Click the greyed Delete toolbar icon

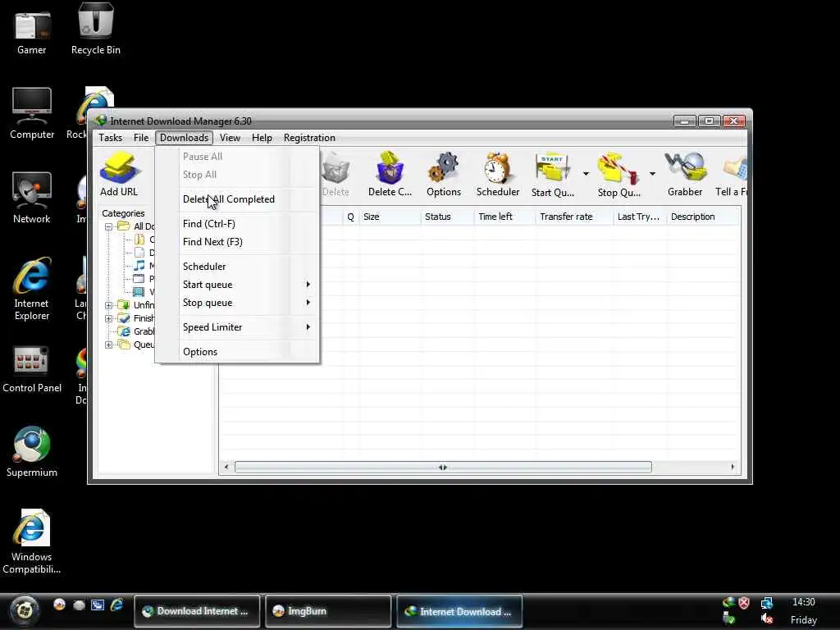pyautogui.click(x=336, y=174)
